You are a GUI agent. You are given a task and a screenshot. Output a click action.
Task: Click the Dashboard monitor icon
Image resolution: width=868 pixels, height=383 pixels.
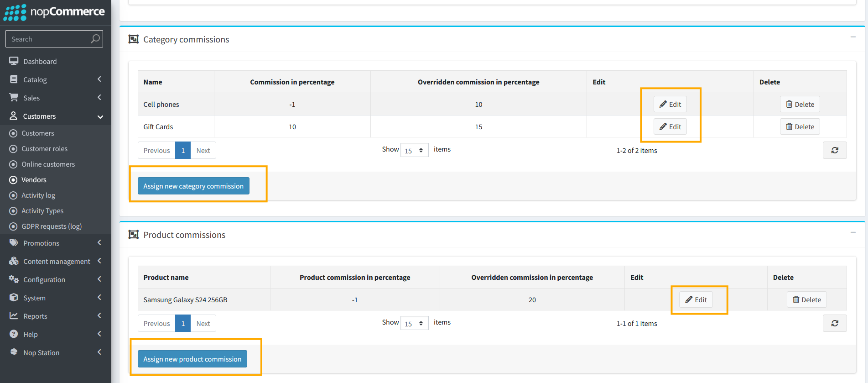tap(14, 61)
